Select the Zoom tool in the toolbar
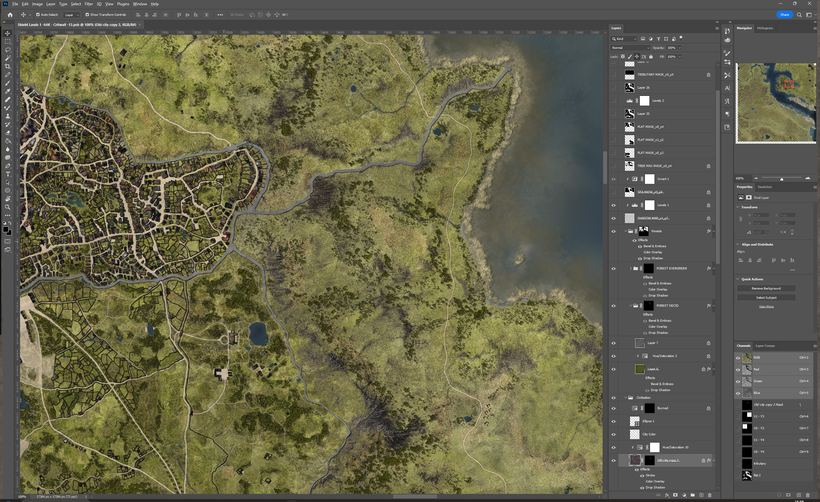Viewport: 820px width, 502px height. tap(7, 207)
